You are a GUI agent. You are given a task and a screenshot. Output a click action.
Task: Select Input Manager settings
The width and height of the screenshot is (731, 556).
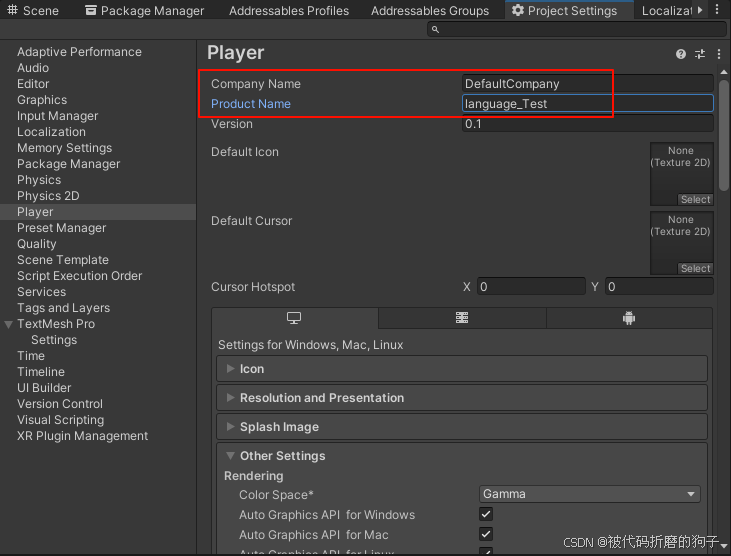click(x=57, y=116)
